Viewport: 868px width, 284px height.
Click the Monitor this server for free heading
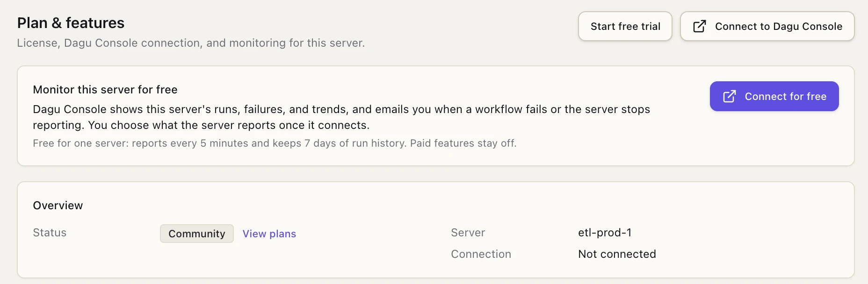coord(105,90)
